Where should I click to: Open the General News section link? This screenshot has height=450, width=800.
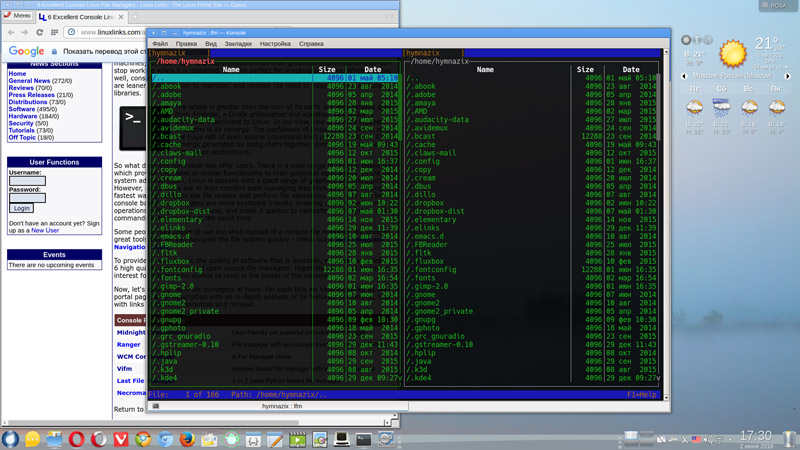pos(29,81)
